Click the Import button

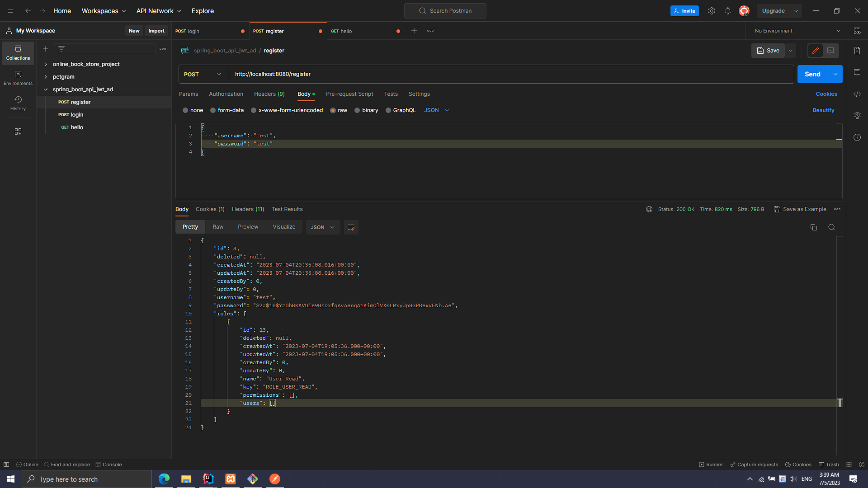(x=156, y=31)
